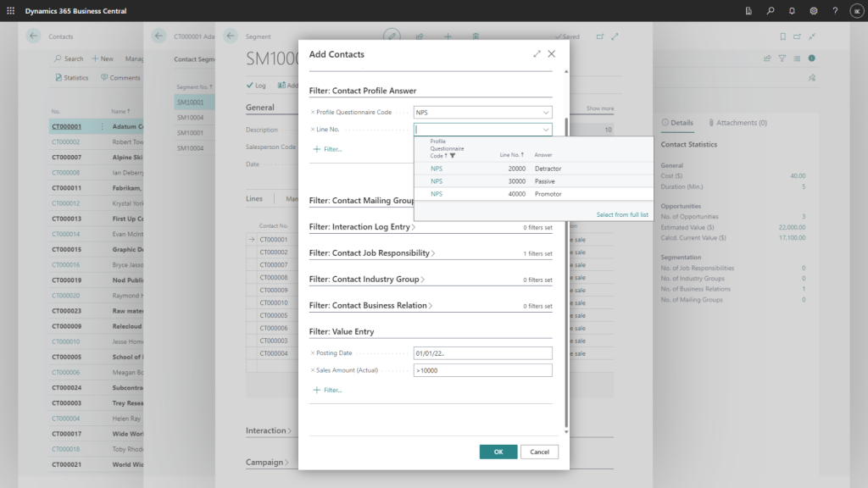This screenshot has height=488, width=868.
Task: Open the Line No. dropdown arrow
Action: (x=546, y=130)
